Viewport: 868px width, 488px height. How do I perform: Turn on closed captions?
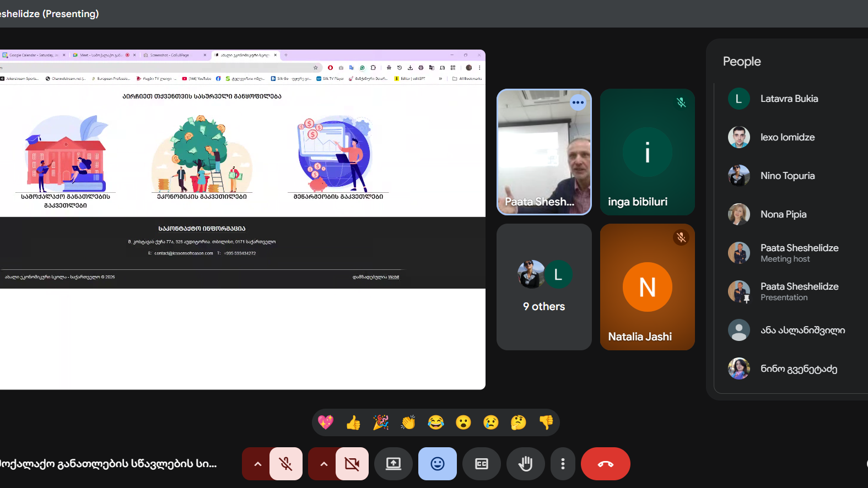(x=481, y=464)
